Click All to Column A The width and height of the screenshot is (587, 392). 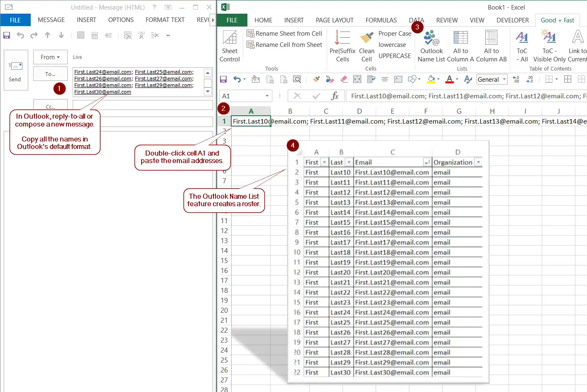[460, 46]
